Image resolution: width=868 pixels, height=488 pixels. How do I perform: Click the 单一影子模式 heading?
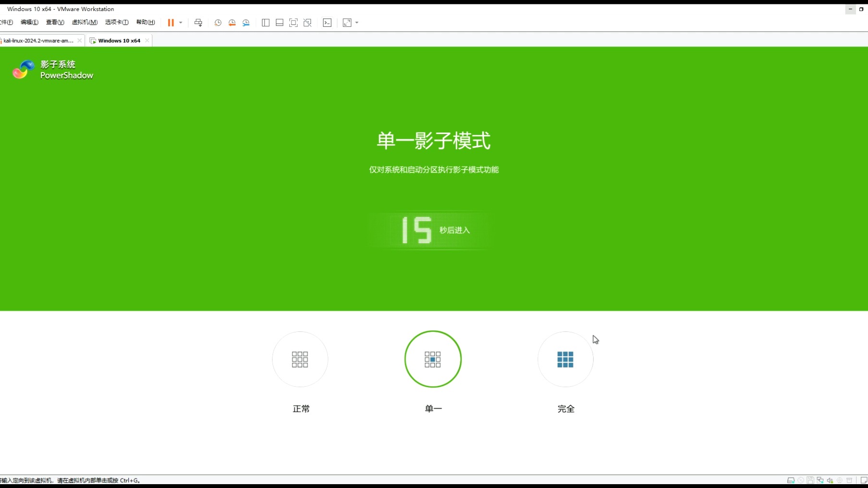(434, 141)
